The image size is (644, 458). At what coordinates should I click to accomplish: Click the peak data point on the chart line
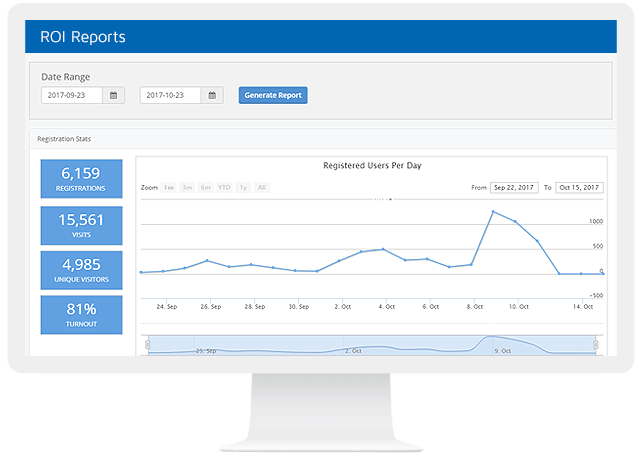click(493, 211)
